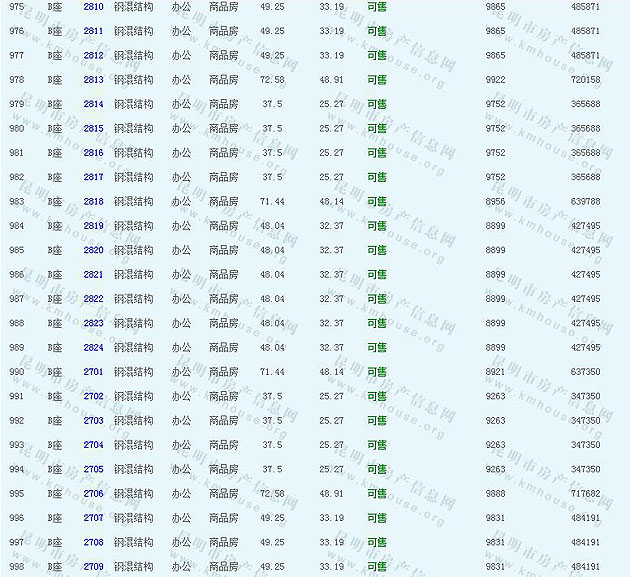Select 可售 status for row 983
This screenshot has width=630, height=577.
tap(377, 202)
